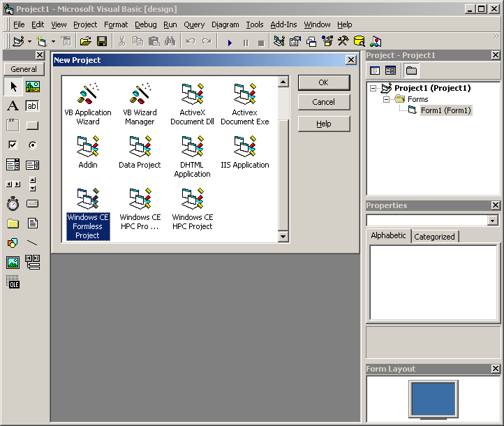Click the form thumbnail in Form Layout
The height and width of the screenshot is (426, 504).
coord(433,399)
